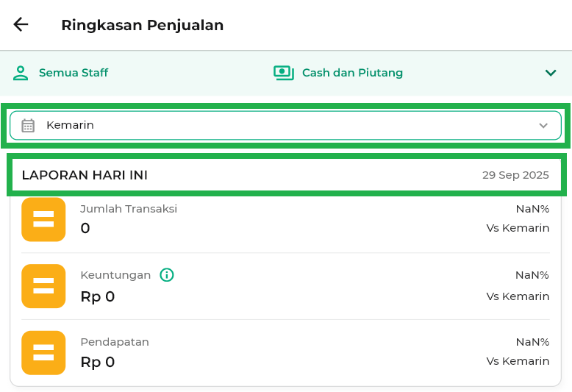Go back using the arrow icon
Image resolution: width=572 pixels, height=392 pixels.
tap(21, 24)
